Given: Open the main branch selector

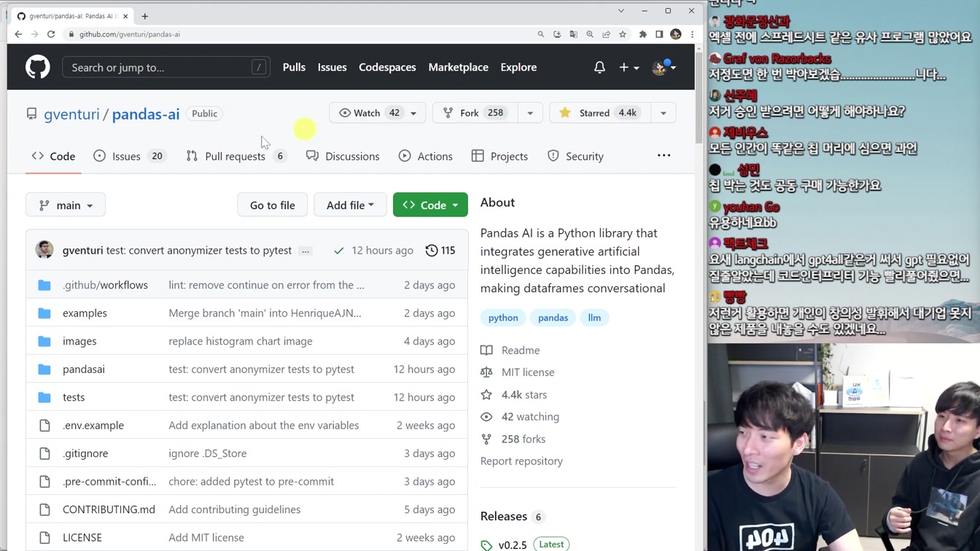Looking at the screenshot, I should pos(66,205).
